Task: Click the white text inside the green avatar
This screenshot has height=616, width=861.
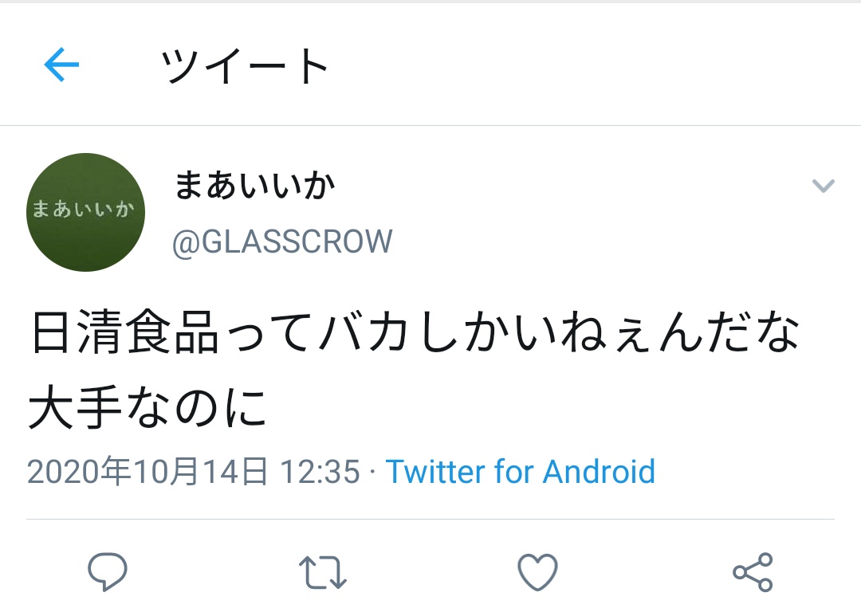Action: pyautogui.click(x=83, y=209)
